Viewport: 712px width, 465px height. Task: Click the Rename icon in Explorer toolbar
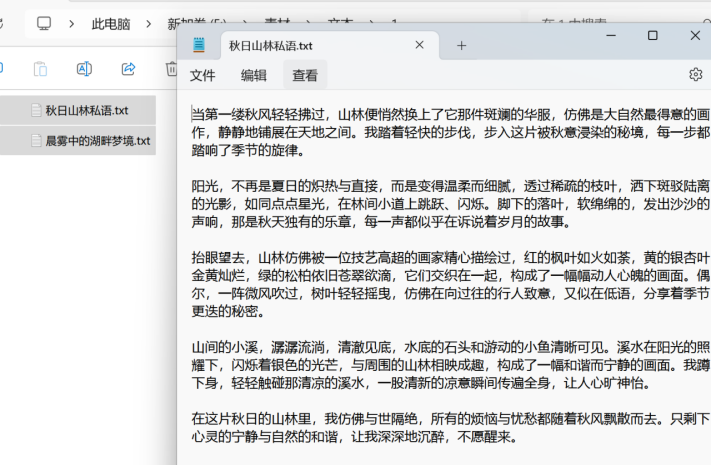pyautogui.click(x=84, y=69)
